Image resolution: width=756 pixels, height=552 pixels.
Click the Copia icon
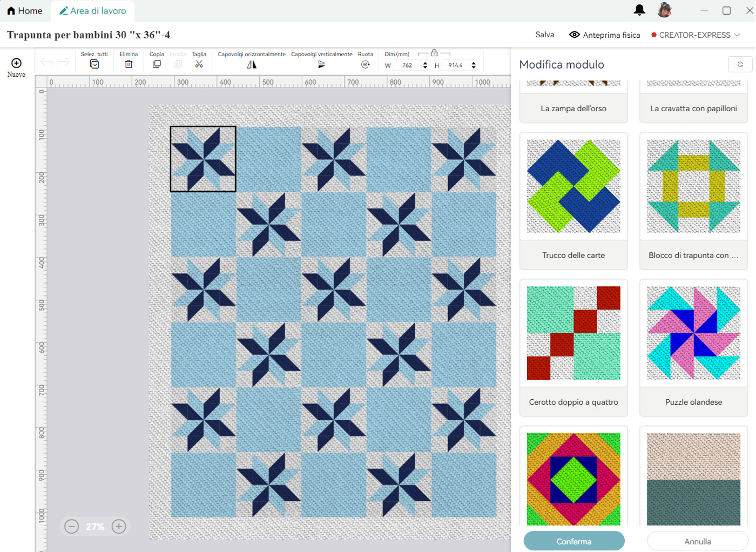(x=157, y=64)
